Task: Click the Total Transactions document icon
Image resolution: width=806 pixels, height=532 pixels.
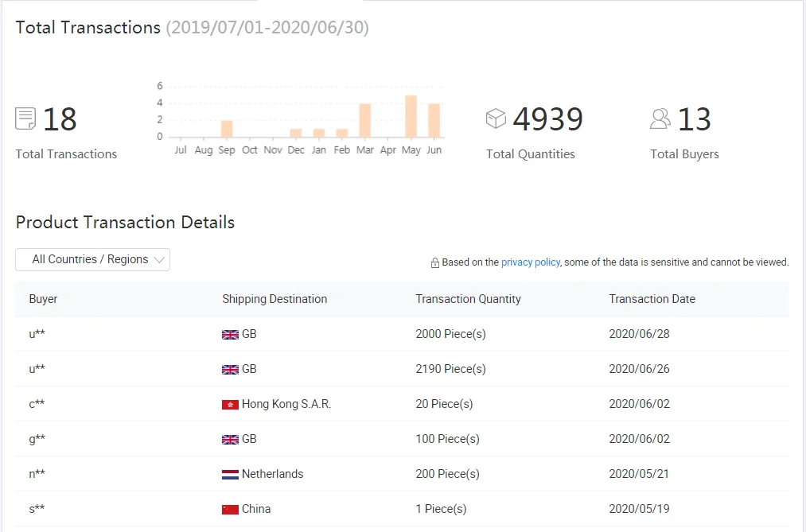Action: [x=25, y=119]
